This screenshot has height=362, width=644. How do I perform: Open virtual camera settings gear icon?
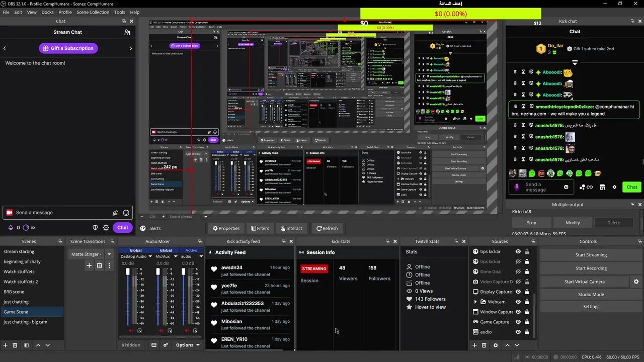point(636,282)
